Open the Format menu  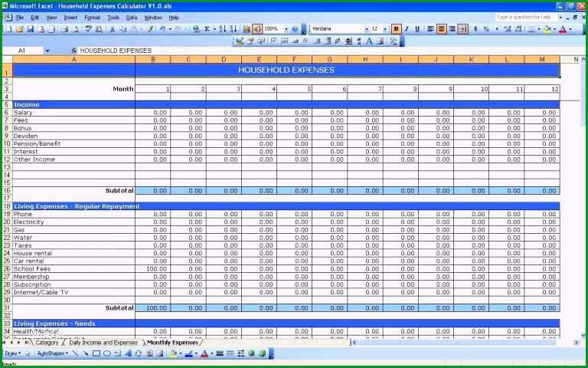click(92, 18)
